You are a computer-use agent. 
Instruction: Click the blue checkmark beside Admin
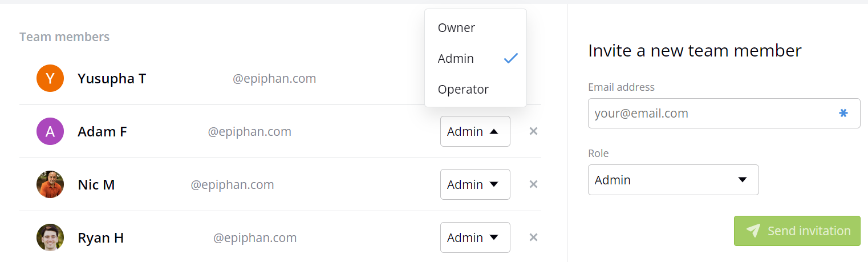tap(511, 58)
